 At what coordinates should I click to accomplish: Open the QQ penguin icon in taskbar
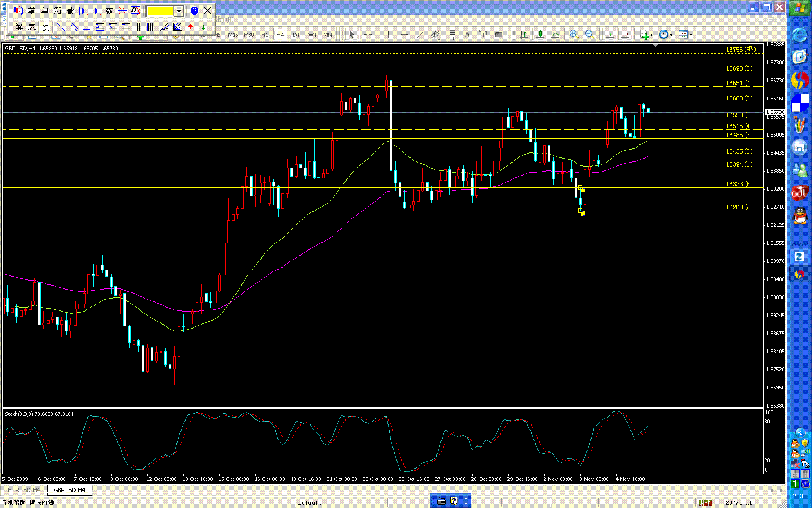pyautogui.click(x=799, y=216)
